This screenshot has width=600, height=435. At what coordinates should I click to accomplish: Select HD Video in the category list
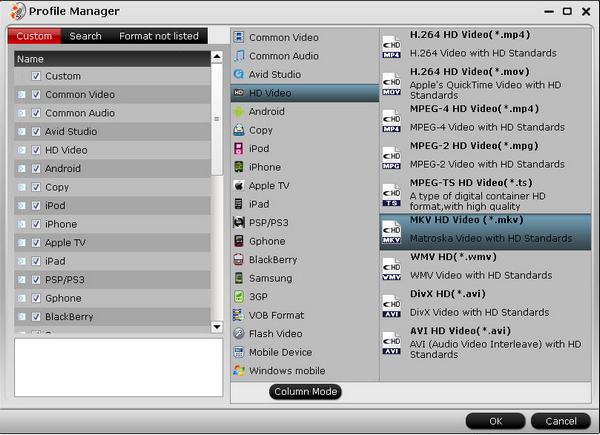pos(305,93)
